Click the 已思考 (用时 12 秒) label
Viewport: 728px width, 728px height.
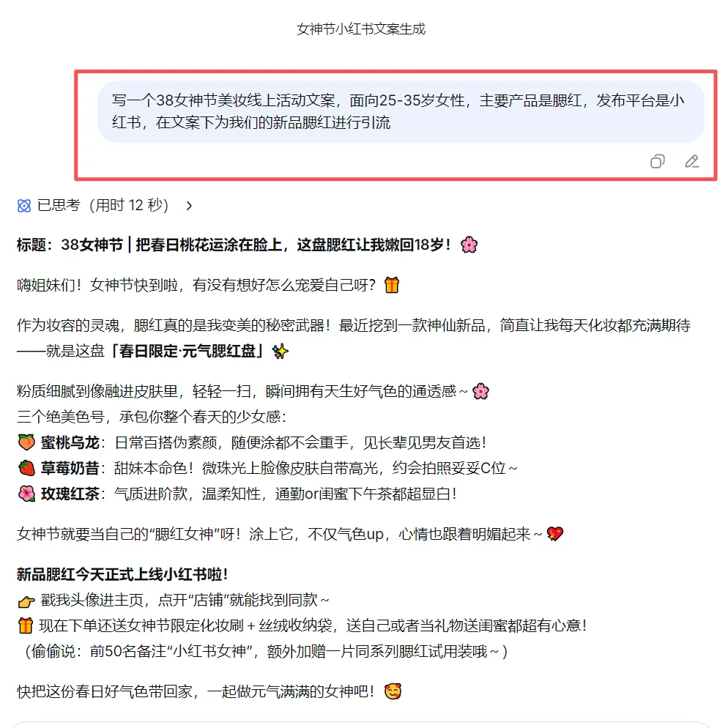point(103,205)
